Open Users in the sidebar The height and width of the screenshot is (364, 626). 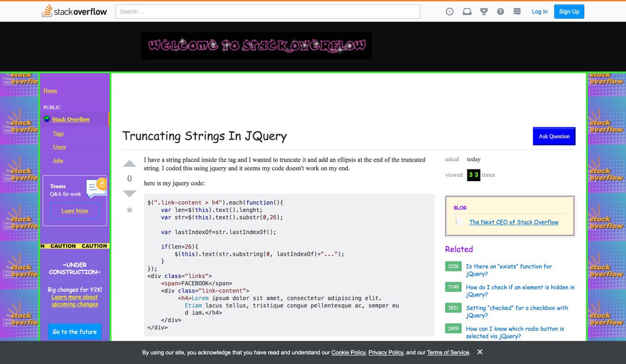tap(59, 147)
